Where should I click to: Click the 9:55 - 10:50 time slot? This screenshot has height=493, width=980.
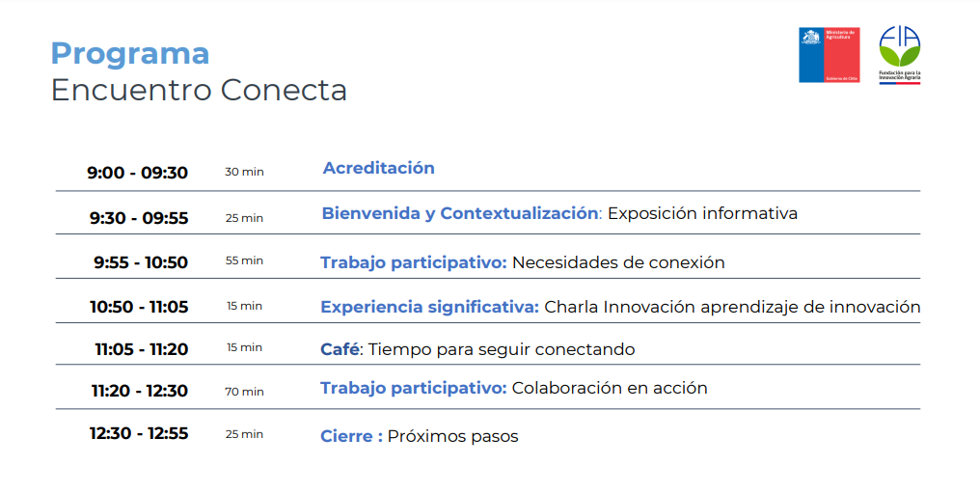coord(141,262)
